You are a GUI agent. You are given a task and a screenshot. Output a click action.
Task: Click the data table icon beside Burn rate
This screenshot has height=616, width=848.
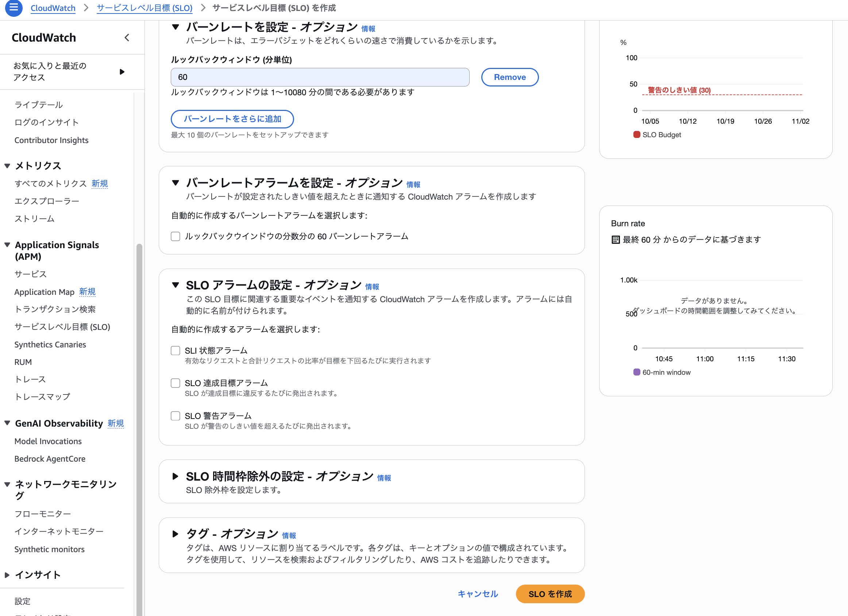point(616,239)
